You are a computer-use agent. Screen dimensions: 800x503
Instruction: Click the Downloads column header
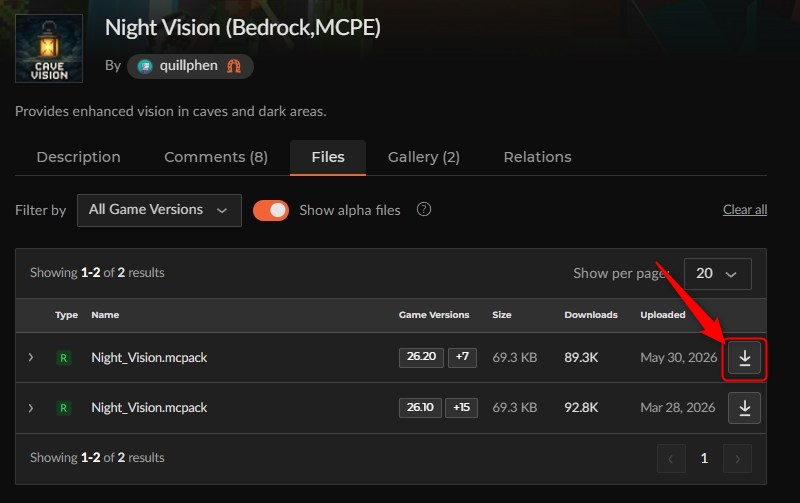(x=591, y=315)
